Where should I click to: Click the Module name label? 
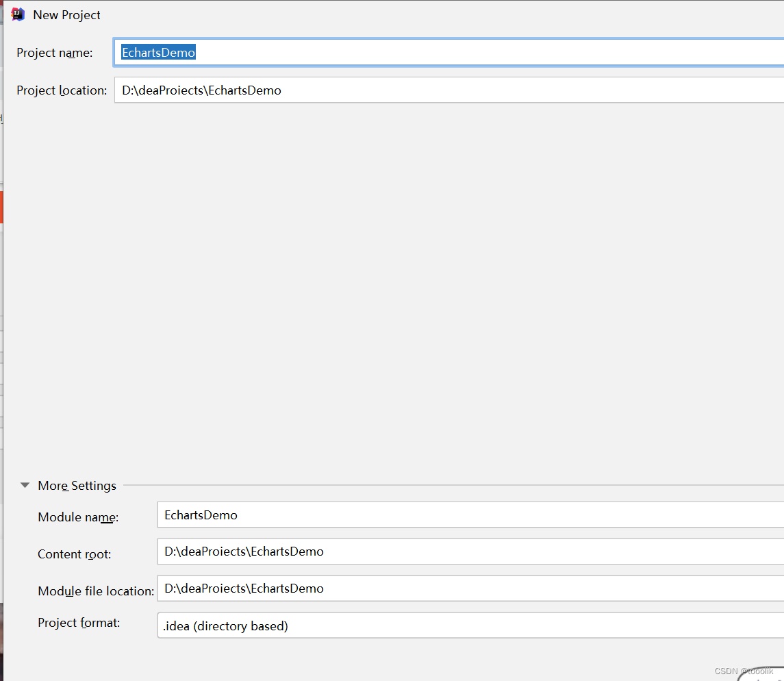click(78, 517)
